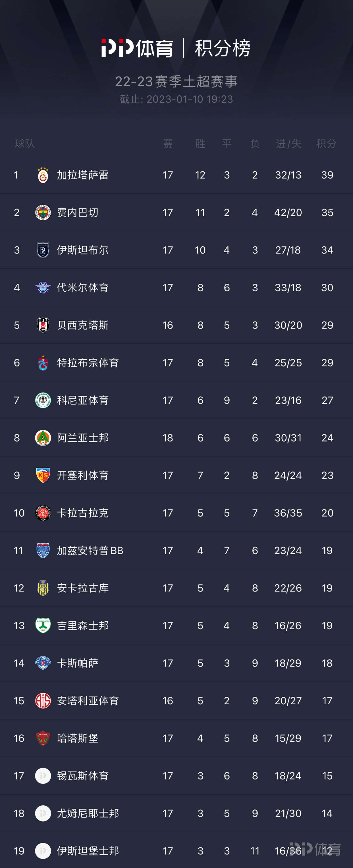The height and width of the screenshot is (868, 353).
Task: Select the 胜 column header
Action: [x=200, y=144]
